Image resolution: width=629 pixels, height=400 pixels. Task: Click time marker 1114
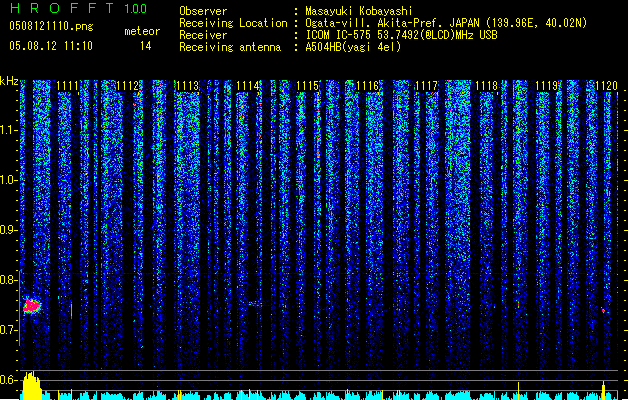click(248, 86)
